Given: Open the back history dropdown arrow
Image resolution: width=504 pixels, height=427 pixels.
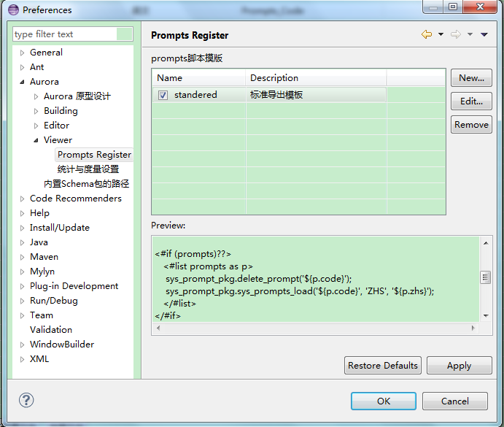Looking at the screenshot, I should tap(441, 35).
